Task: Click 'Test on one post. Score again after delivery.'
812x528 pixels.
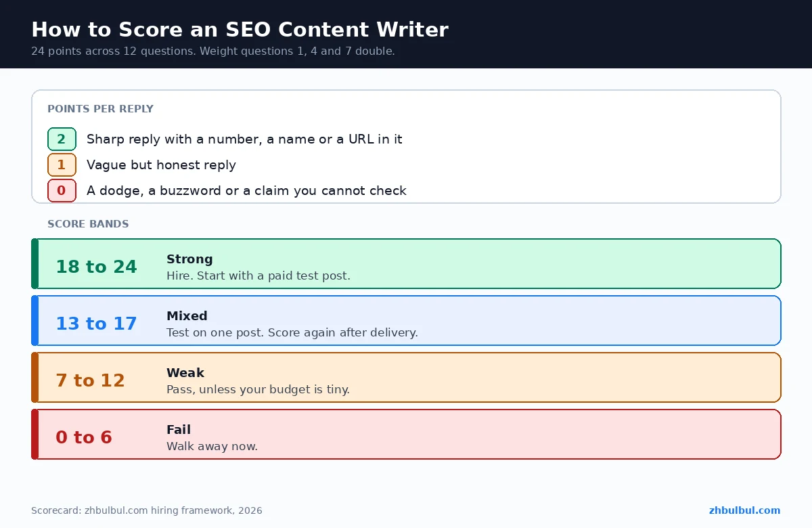Action: 292,333
